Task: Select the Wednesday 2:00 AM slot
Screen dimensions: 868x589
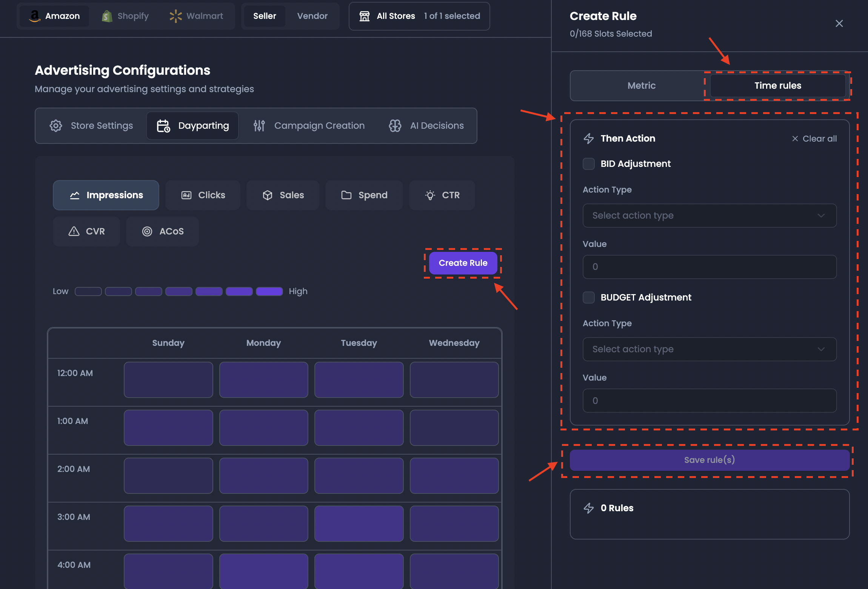Action: (454, 476)
